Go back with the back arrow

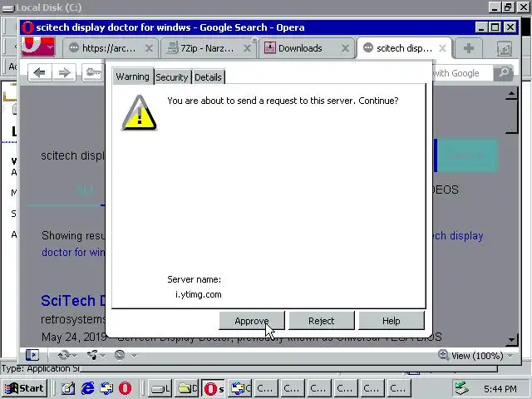point(40,72)
